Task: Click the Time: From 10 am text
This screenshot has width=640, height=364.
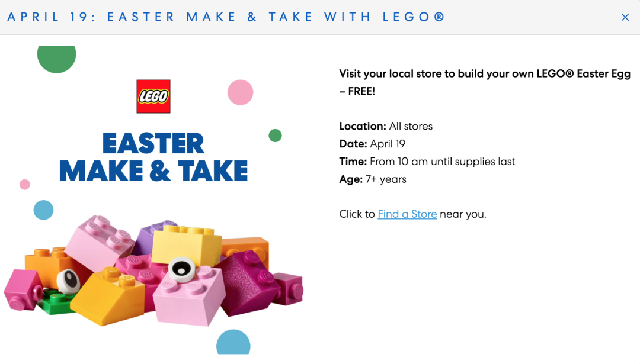Action: [427, 162]
